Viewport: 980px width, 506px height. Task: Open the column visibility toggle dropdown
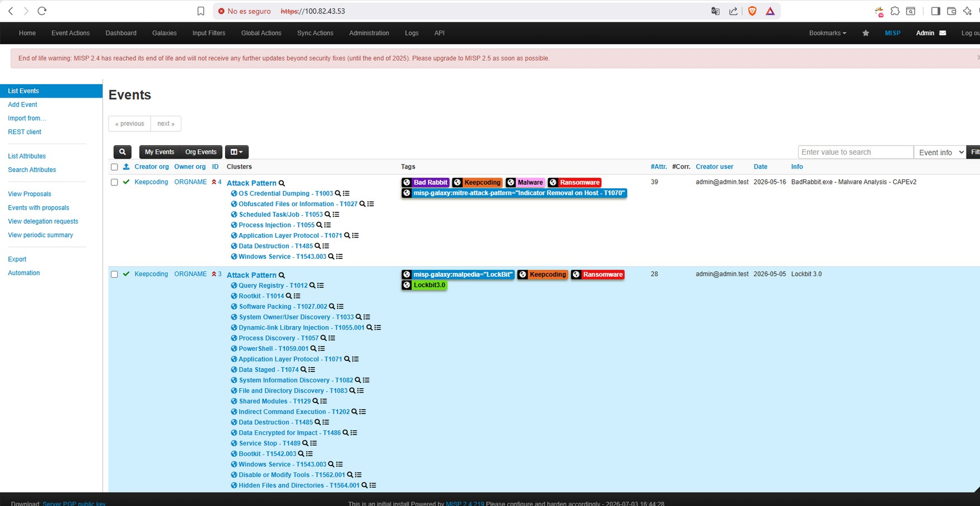pos(237,152)
